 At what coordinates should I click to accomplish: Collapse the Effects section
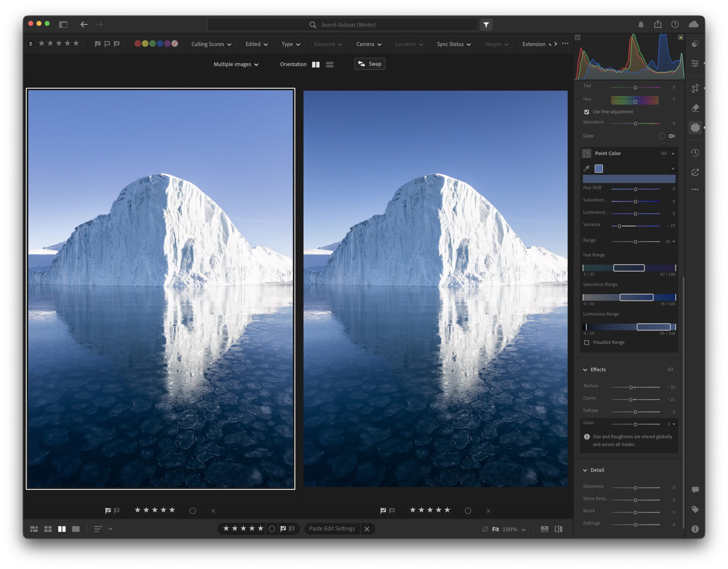tap(586, 370)
